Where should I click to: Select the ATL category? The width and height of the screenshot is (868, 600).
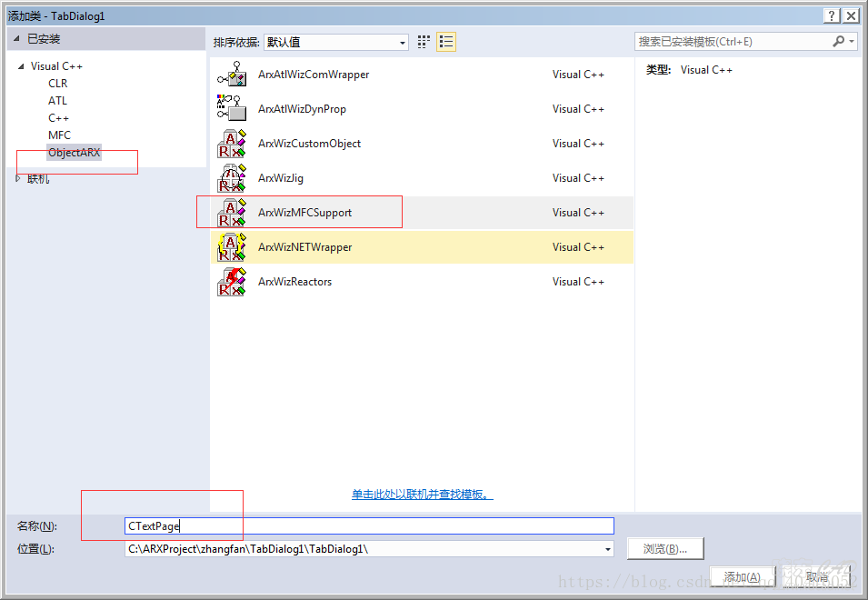57,101
